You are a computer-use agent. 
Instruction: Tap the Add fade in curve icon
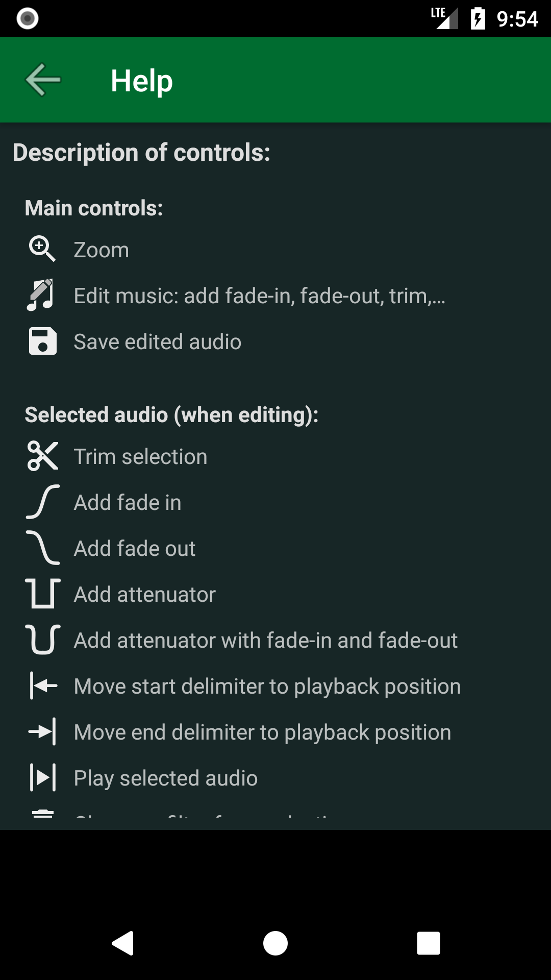pyautogui.click(x=43, y=502)
